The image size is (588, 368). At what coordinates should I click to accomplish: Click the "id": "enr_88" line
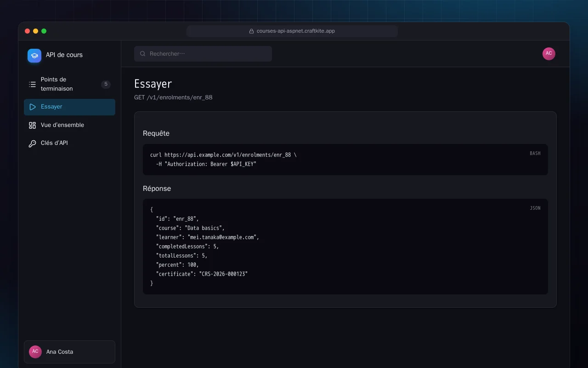(x=177, y=219)
